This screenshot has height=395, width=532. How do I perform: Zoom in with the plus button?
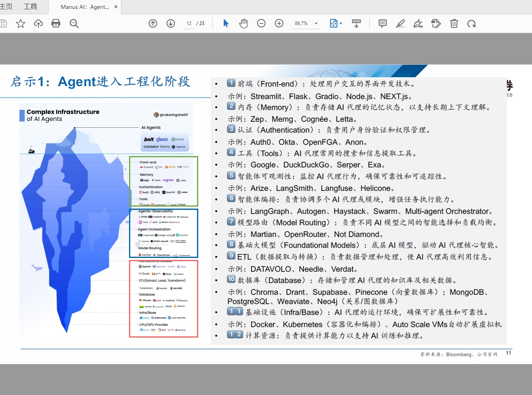pos(279,23)
